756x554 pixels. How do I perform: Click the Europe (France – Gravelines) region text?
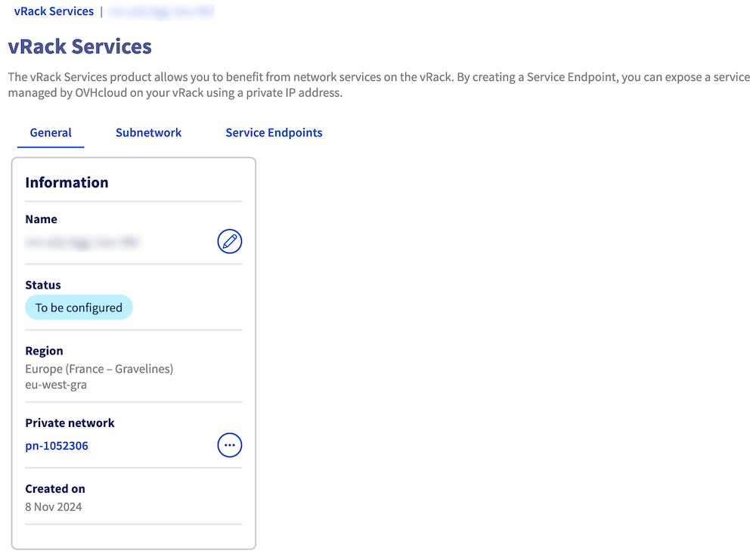click(x=99, y=369)
